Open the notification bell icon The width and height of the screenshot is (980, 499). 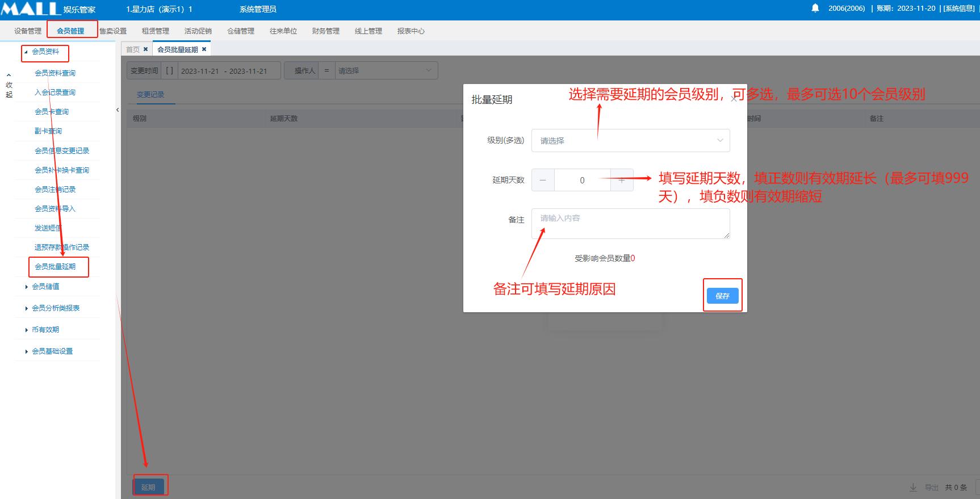[815, 8]
